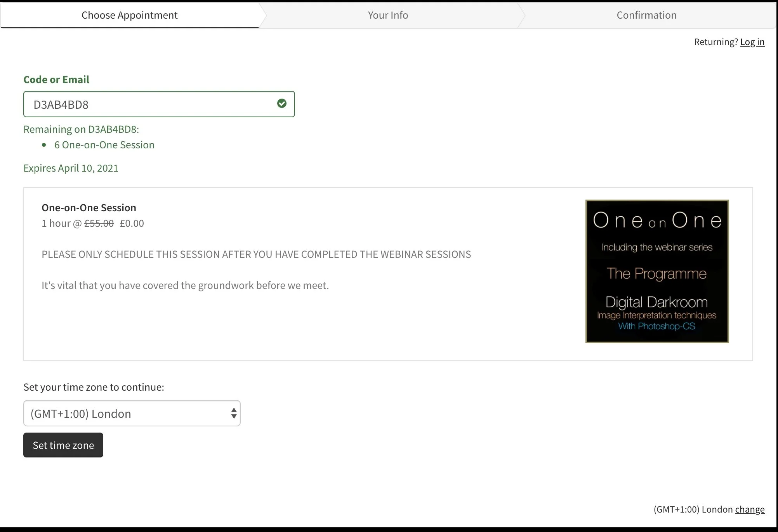The width and height of the screenshot is (778, 532).
Task: Click the One on One programme thumbnail
Action: [x=657, y=271]
